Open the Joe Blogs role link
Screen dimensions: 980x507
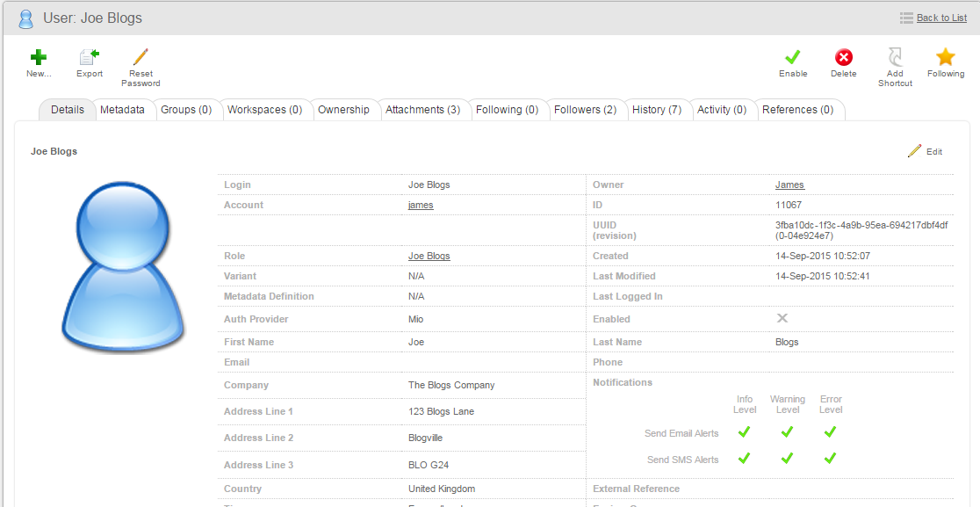pyautogui.click(x=429, y=256)
